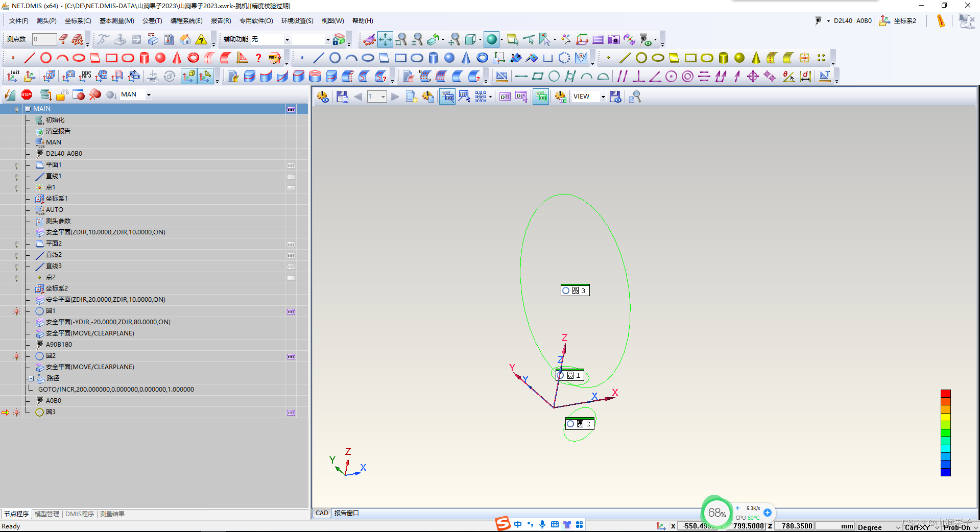Click inside the 测点数 input field

pyautogui.click(x=44, y=39)
